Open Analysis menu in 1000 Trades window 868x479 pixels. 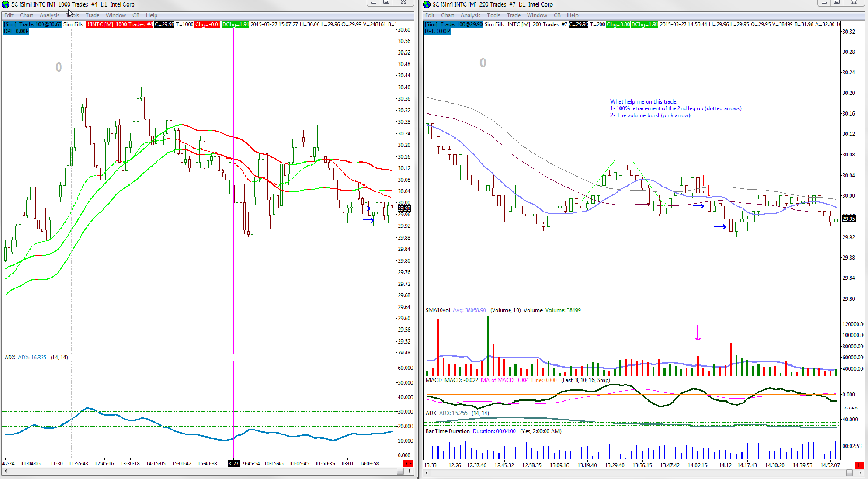coord(49,15)
